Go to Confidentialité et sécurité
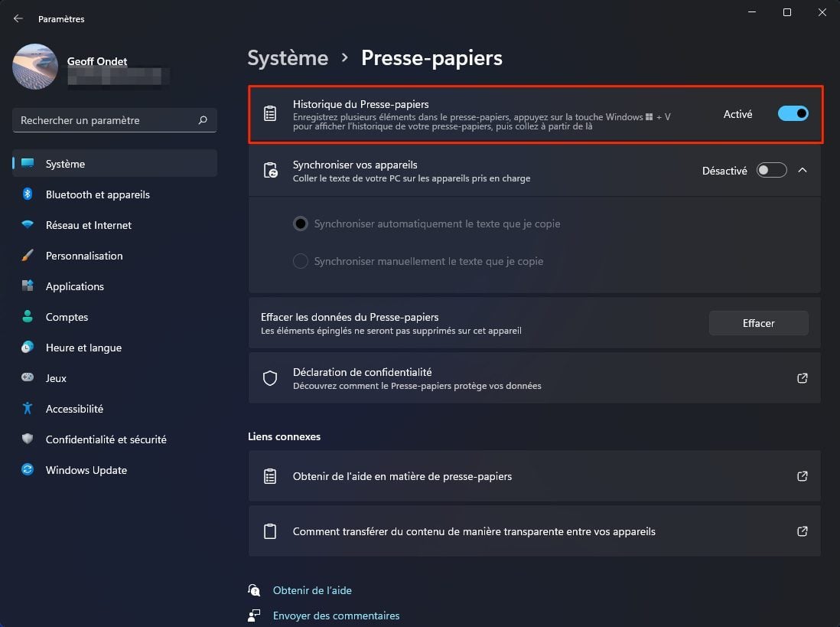 coord(115,439)
